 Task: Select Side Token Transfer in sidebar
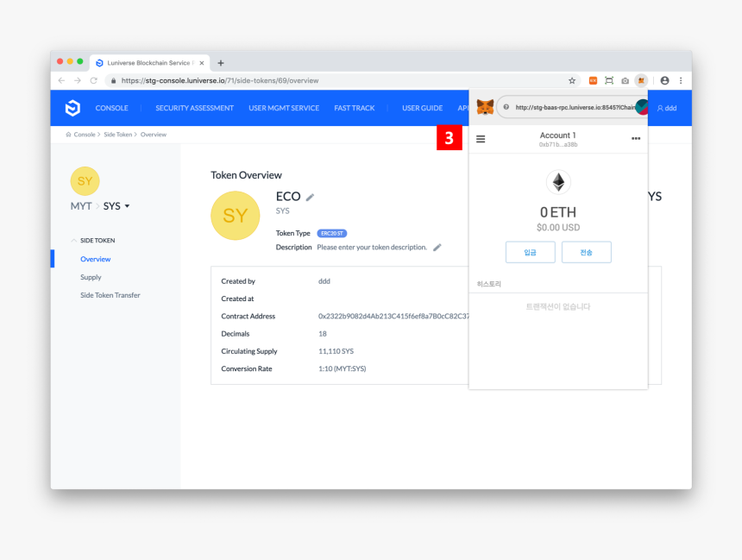point(110,295)
